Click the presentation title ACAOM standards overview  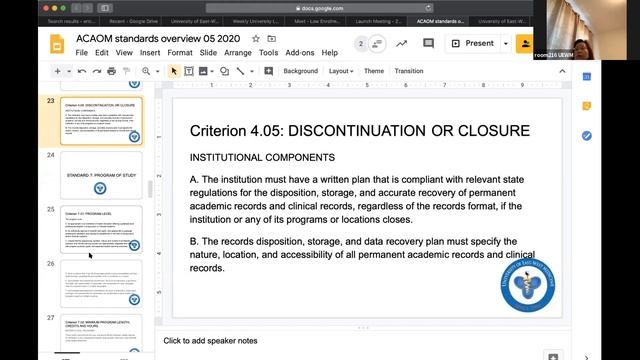pyautogui.click(x=158, y=39)
